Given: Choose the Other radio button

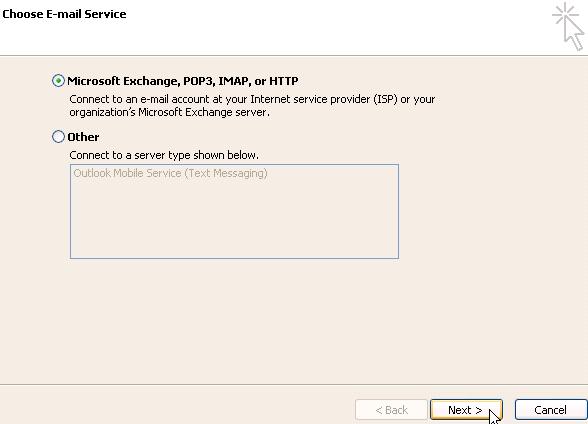Looking at the screenshot, I should 58,136.
